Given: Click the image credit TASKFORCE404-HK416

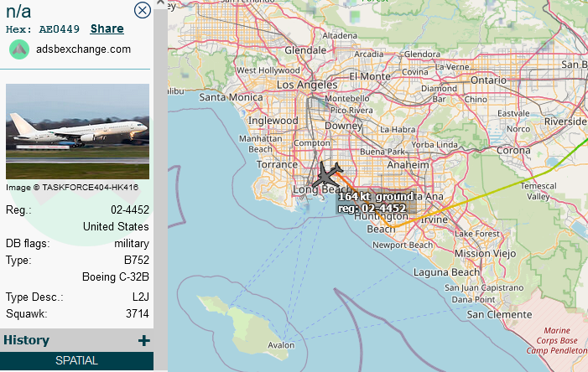Looking at the screenshot, I should pyautogui.click(x=72, y=188).
